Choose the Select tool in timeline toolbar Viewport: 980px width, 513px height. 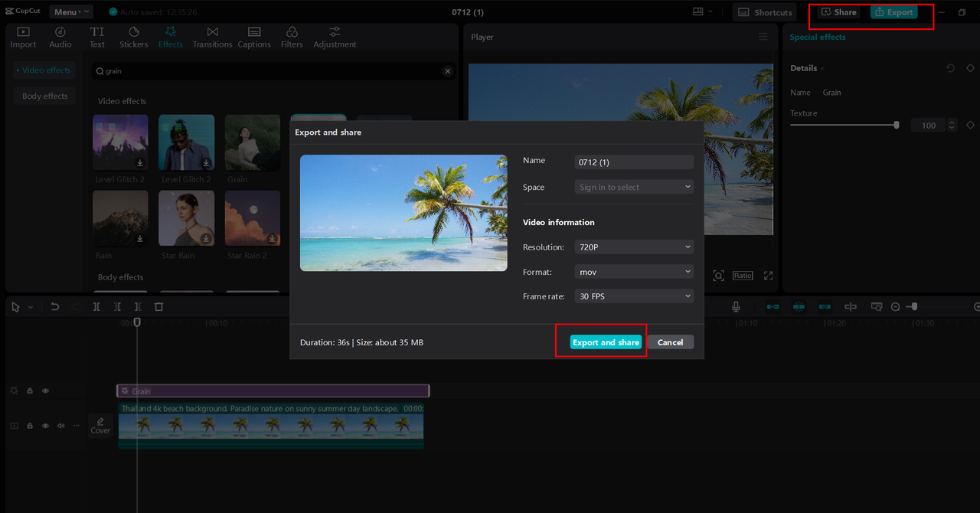click(15, 306)
